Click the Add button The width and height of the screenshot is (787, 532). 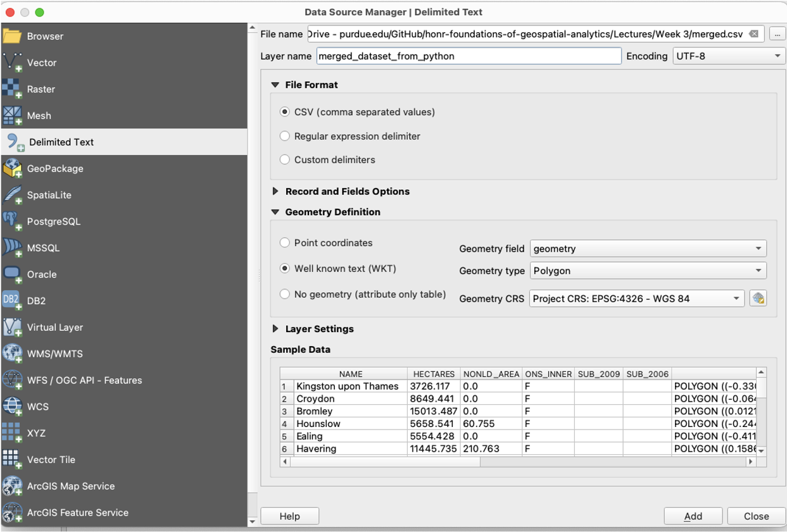point(693,516)
